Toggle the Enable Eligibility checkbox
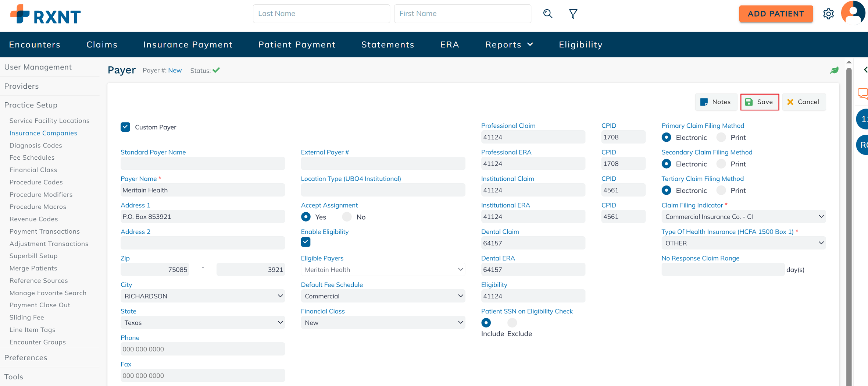Screen dimensions: 868x386 (306, 242)
